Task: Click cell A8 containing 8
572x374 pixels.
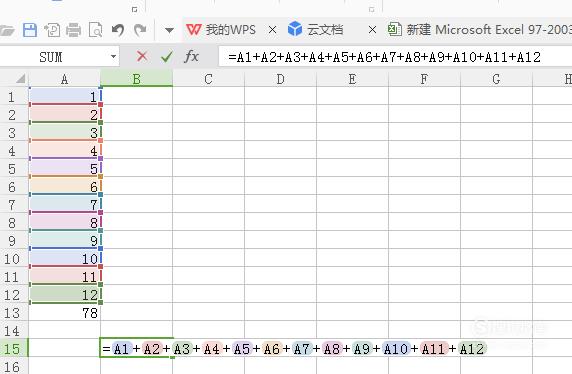Action: pyautogui.click(x=65, y=222)
